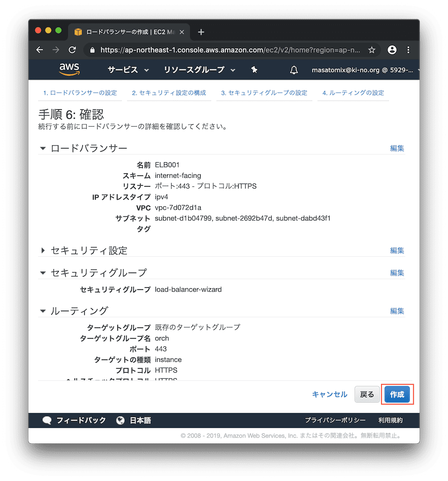The height and width of the screenshot is (481, 448).
Task: Reload the page with the refresh icon
Action: tap(72, 50)
